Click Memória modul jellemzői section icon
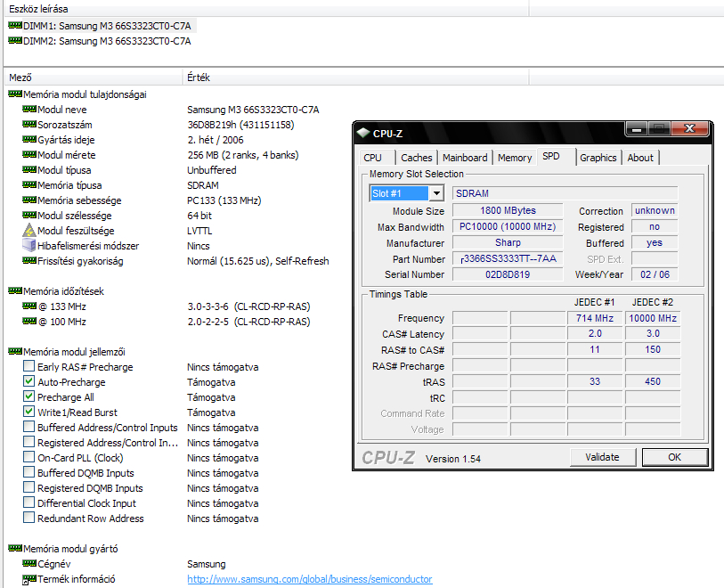The height and width of the screenshot is (588, 724). pos(15,352)
